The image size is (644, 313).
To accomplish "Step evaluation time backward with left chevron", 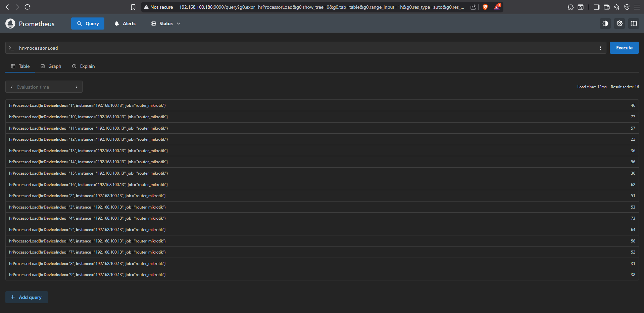I will tap(12, 87).
